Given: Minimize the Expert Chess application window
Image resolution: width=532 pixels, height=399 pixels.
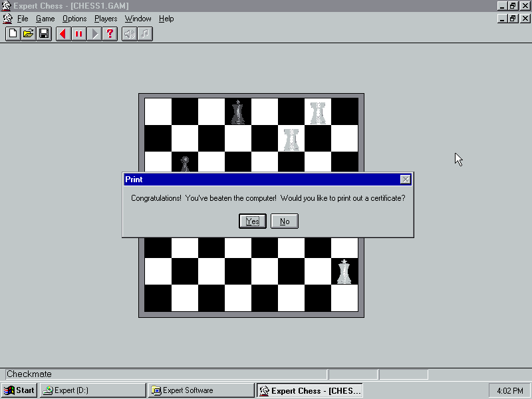Looking at the screenshot, I should coord(503,6).
